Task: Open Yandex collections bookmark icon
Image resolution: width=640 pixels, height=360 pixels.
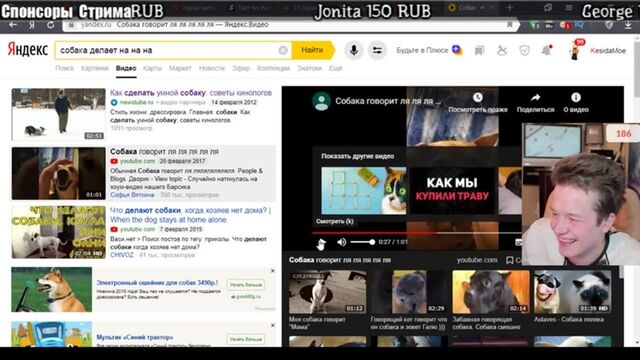Action: (480, 51)
